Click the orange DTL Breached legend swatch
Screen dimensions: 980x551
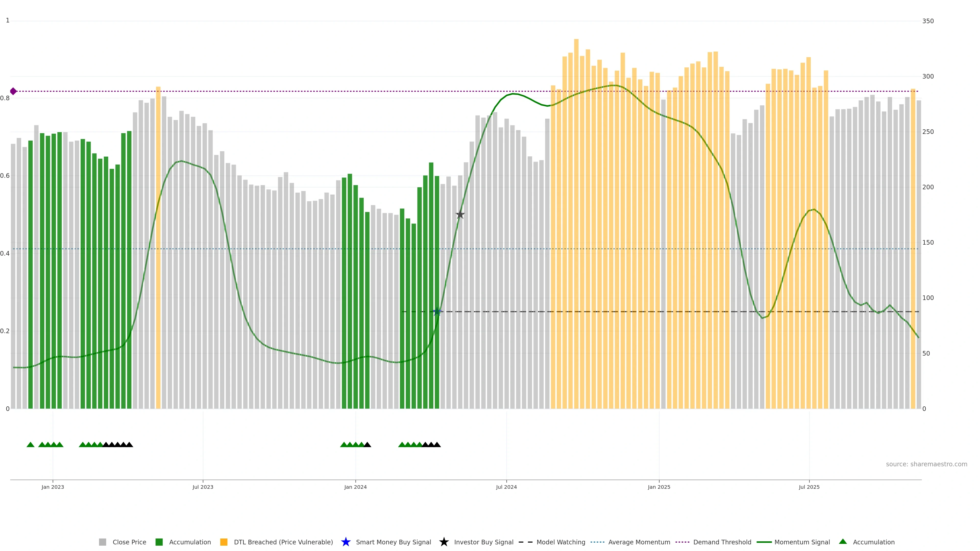coord(224,542)
